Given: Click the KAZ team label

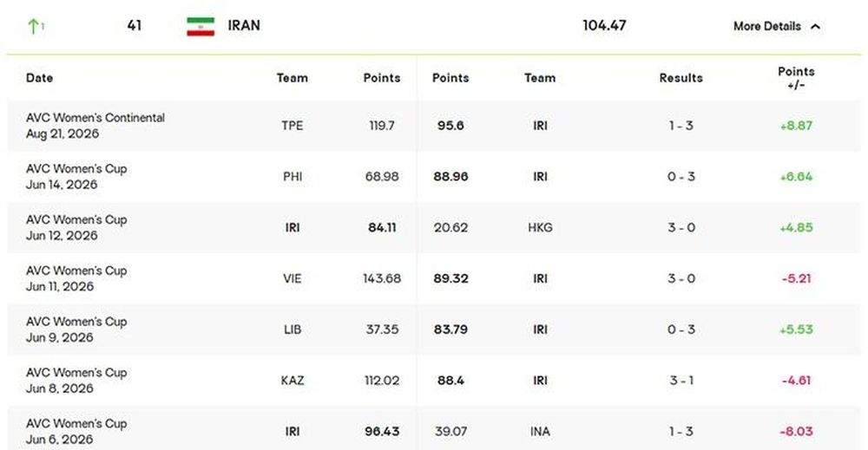Looking at the screenshot, I should click(x=293, y=381).
